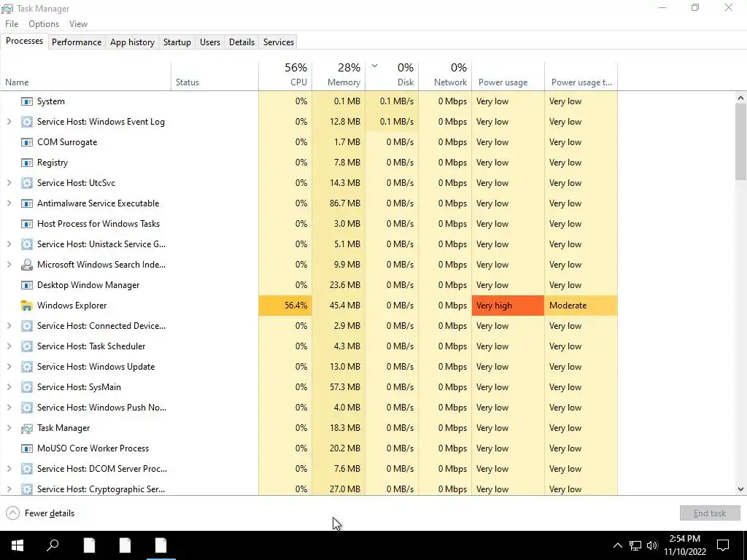Click the COM Surrogate process icon
747x560 pixels.
[x=27, y=142]
